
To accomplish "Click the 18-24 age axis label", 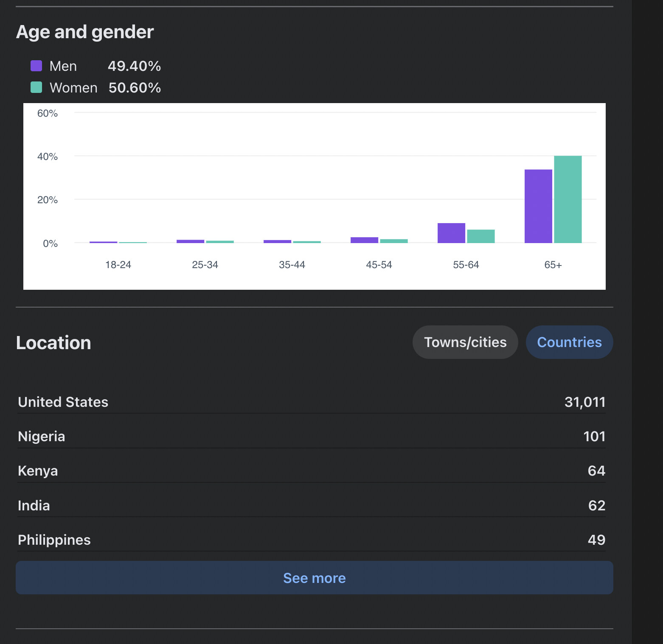I will tap(118, 265).
